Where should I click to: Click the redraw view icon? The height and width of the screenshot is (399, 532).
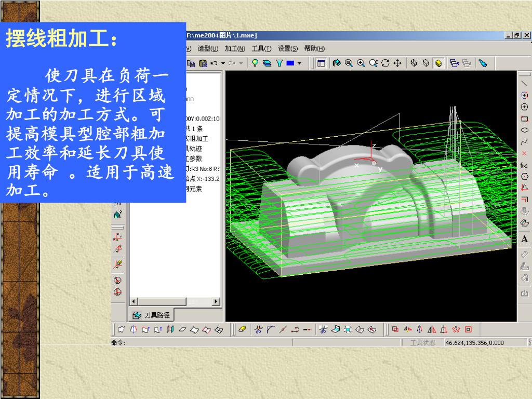[x=337, y=63]
